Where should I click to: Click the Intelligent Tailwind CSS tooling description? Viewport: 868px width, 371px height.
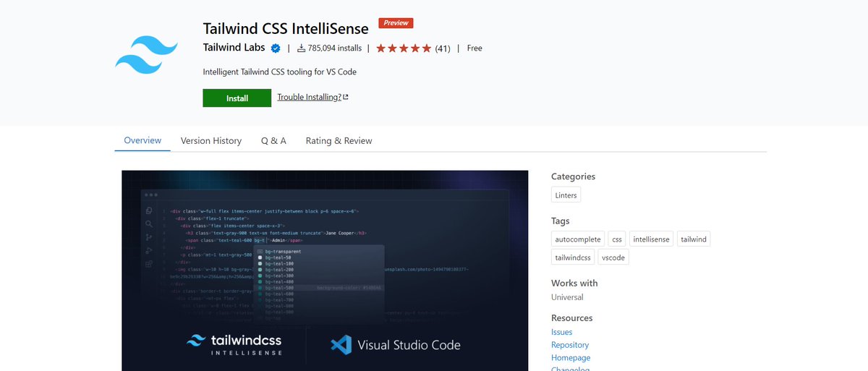pyautogui.click(x=280, y=72)
